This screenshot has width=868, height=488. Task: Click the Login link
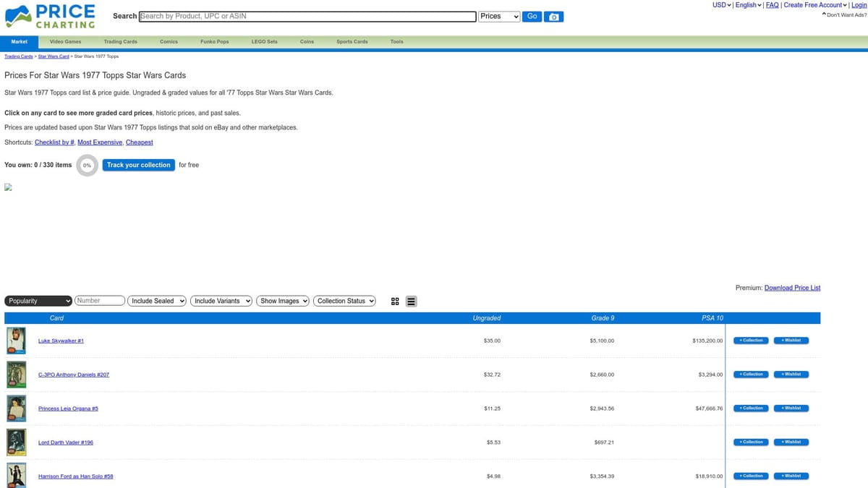(x=859, y=5)
